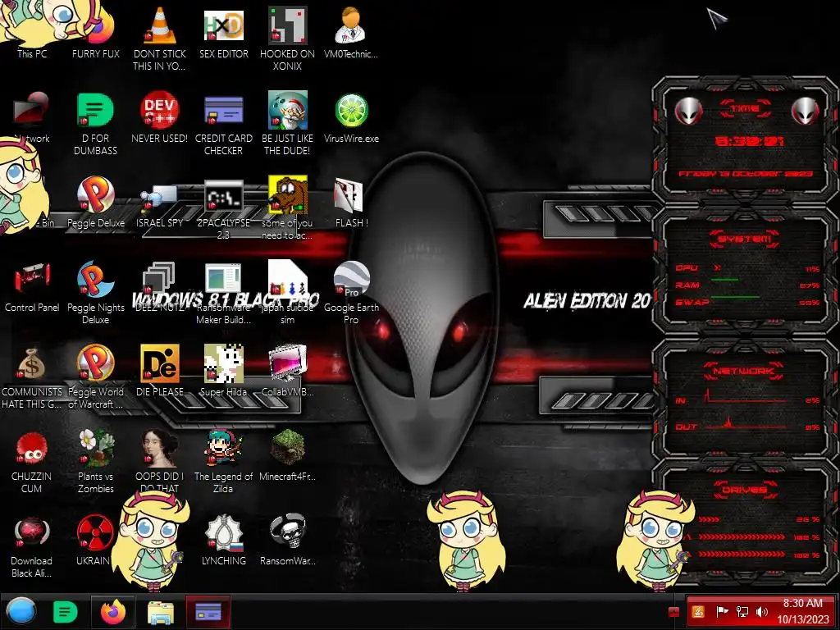Open File Explorer from the taskbar
The height and width of the screenshot is (630, 840).
(160, 612)
